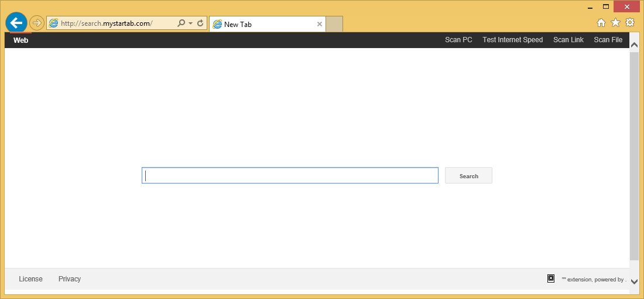
Task: Open the Scan PC link
Action: point(458,40)
